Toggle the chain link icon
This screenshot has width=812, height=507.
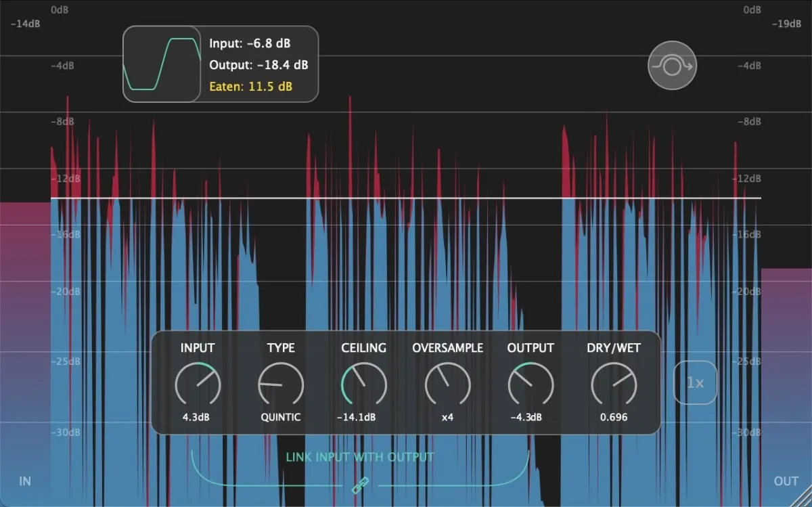click(360, 485)
